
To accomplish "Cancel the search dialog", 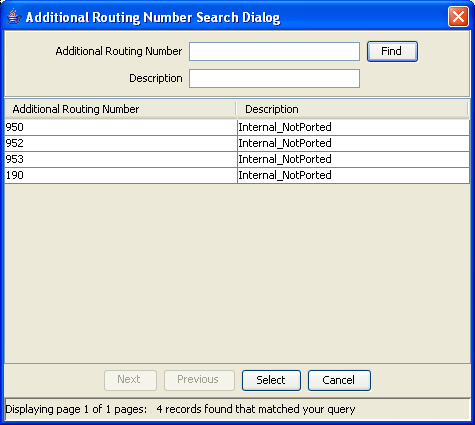I will (x=339, y=380).
